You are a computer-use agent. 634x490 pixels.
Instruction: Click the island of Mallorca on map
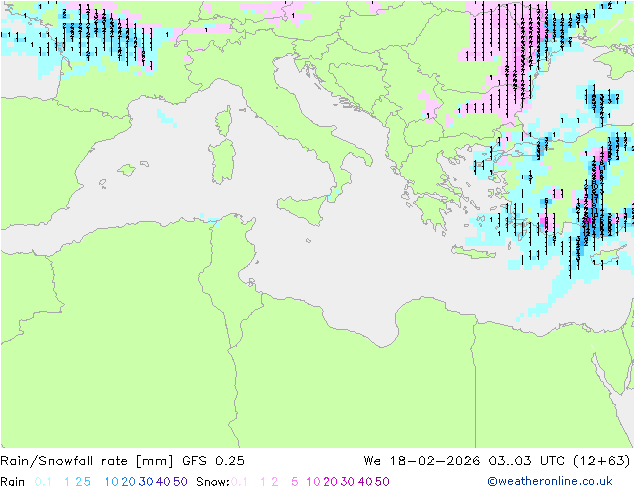tap(127, 170)
